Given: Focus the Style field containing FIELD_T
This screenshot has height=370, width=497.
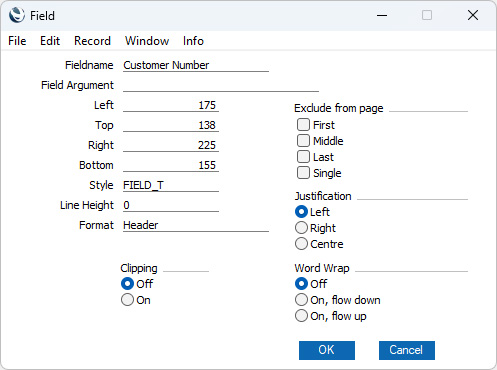Looking at the screenshot, I should [171, 185].
